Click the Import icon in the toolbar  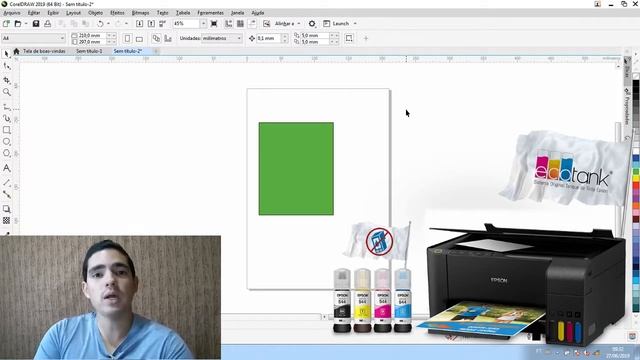pyautogui.click(x=139, y=24)
